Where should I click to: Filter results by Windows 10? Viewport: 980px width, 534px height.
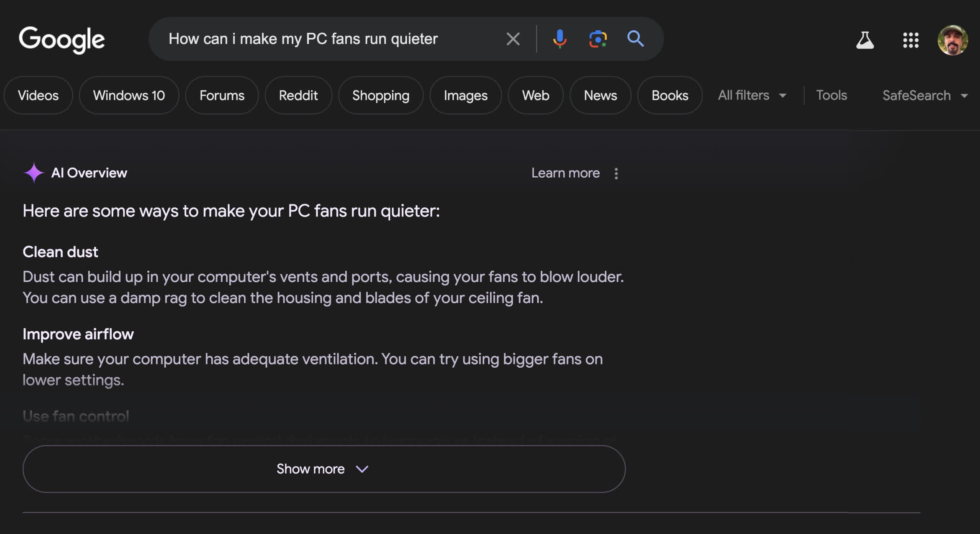pyautogui.click(x=129, y=95)
